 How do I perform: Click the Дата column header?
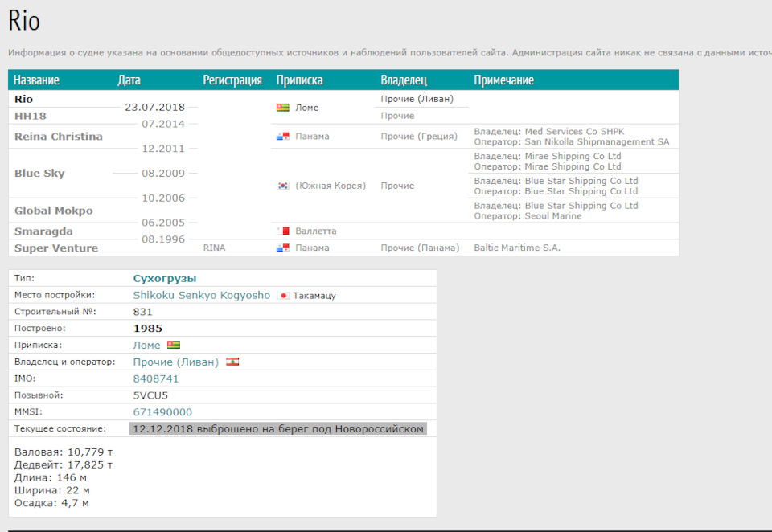(x=129, y=80)
